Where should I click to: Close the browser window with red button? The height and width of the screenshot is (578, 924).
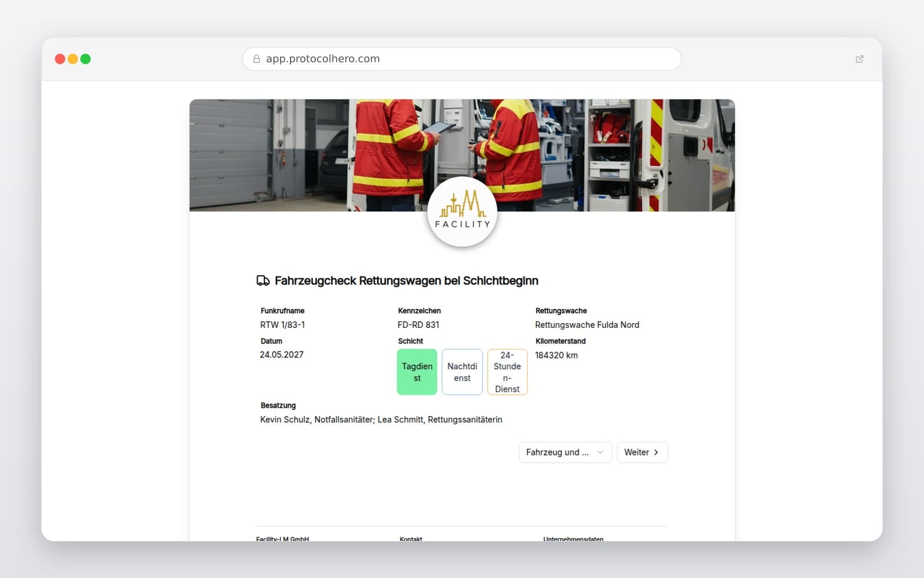[x=60, y=59]
